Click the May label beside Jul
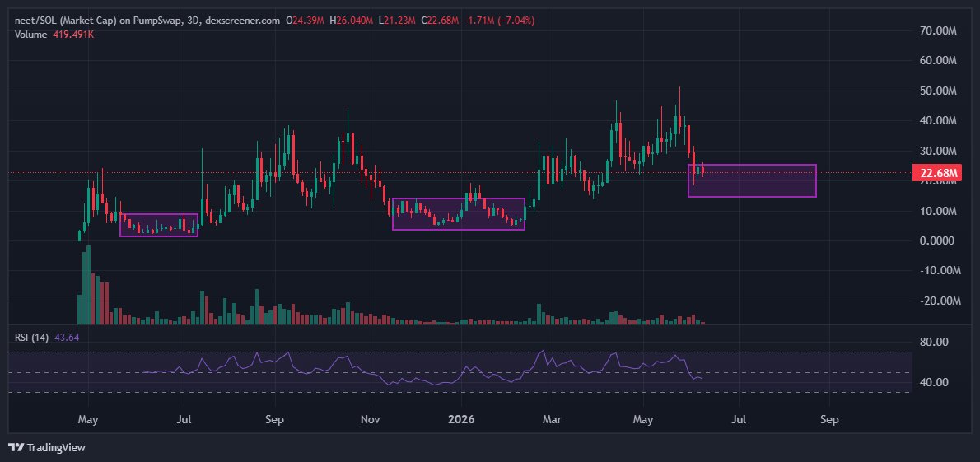 coord(89,419)
